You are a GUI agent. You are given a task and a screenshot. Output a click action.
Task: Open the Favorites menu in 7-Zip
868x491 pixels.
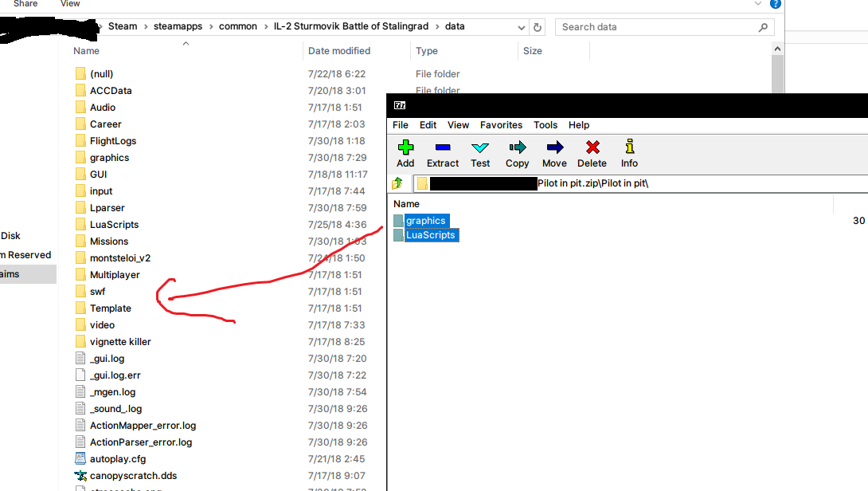501,125
